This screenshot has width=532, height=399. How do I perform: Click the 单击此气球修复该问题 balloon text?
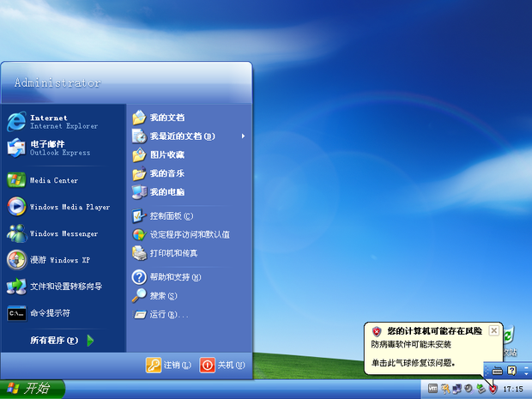(x=413, y=363)
